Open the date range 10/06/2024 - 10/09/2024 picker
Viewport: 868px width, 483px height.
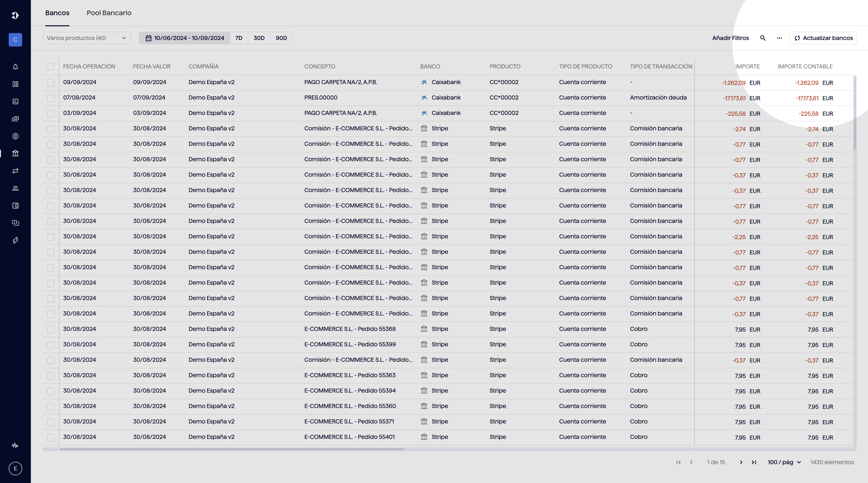(185, 38)
